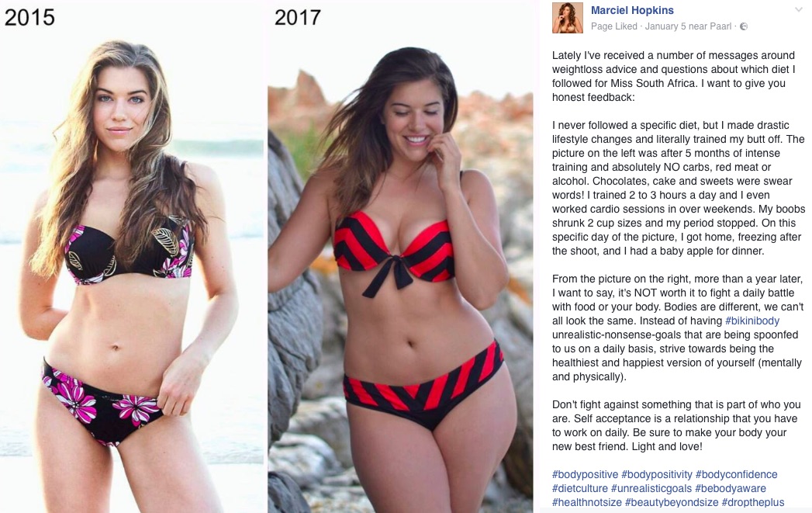Follow the #bikinibody hashtag in text
This screenshot has width=812, height=513.
(752, 321)
